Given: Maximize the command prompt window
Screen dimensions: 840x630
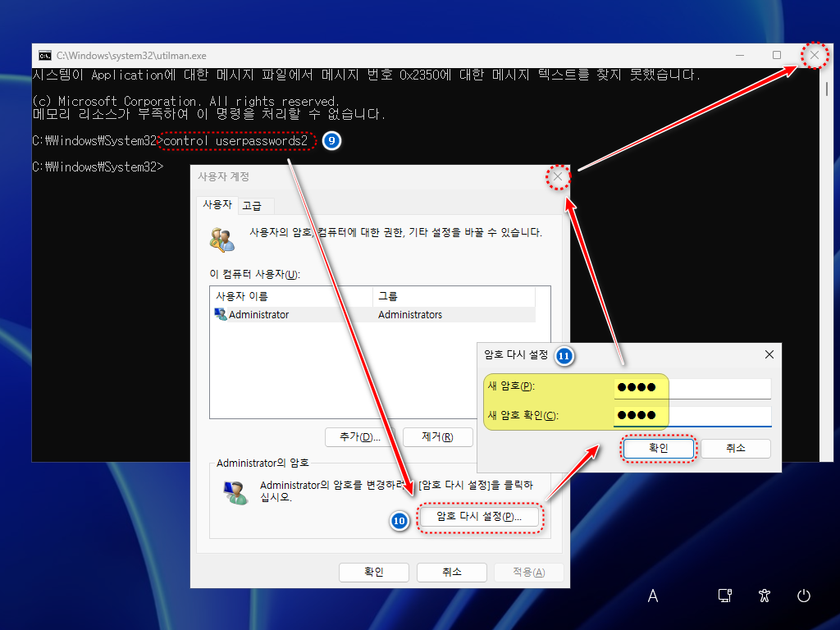Looking at the screenshot, I should (777, 55).
